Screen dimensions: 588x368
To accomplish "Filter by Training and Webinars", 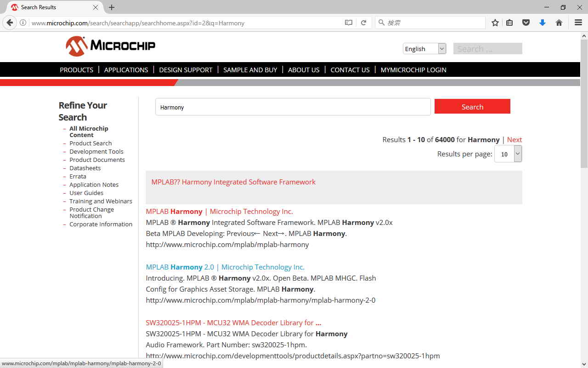I will pos(101,201).
